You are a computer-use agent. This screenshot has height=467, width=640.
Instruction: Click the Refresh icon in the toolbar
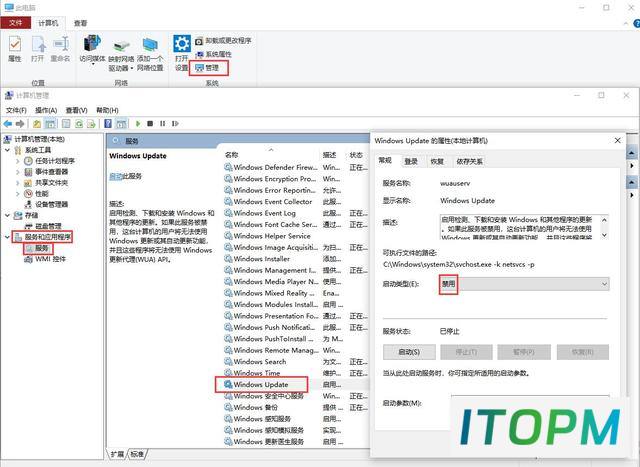click(x=79, y=123)
